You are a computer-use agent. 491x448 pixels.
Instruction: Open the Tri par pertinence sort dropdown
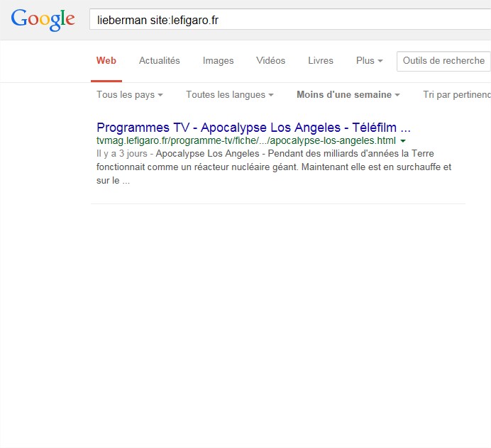(456, 94)
